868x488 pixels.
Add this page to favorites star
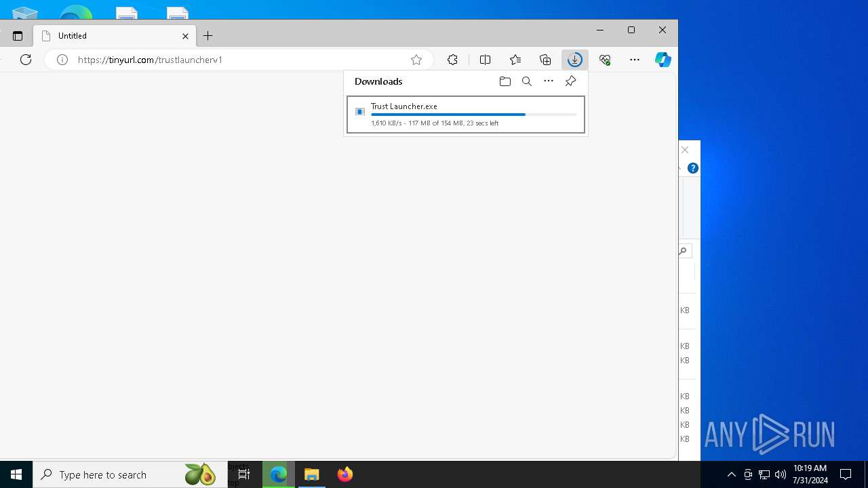(416, 60)
